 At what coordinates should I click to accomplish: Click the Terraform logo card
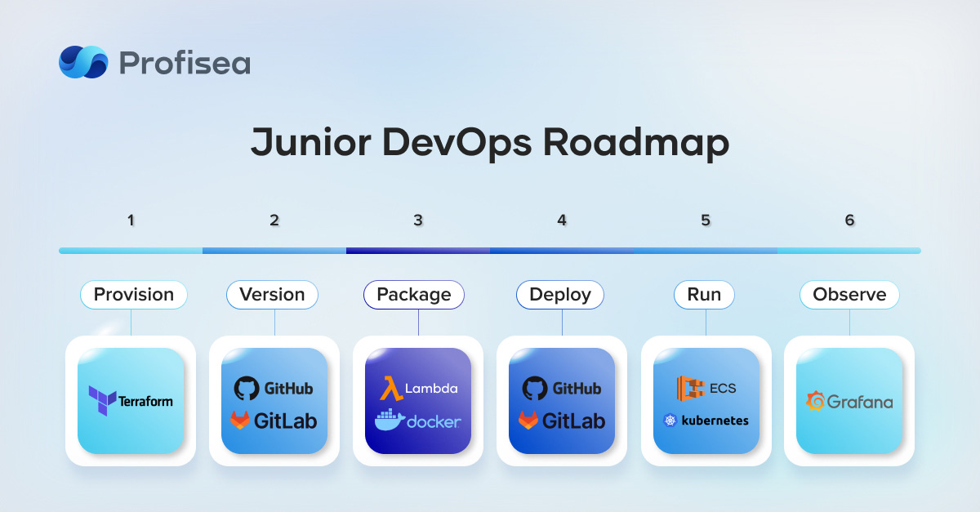tap(131, 401)
